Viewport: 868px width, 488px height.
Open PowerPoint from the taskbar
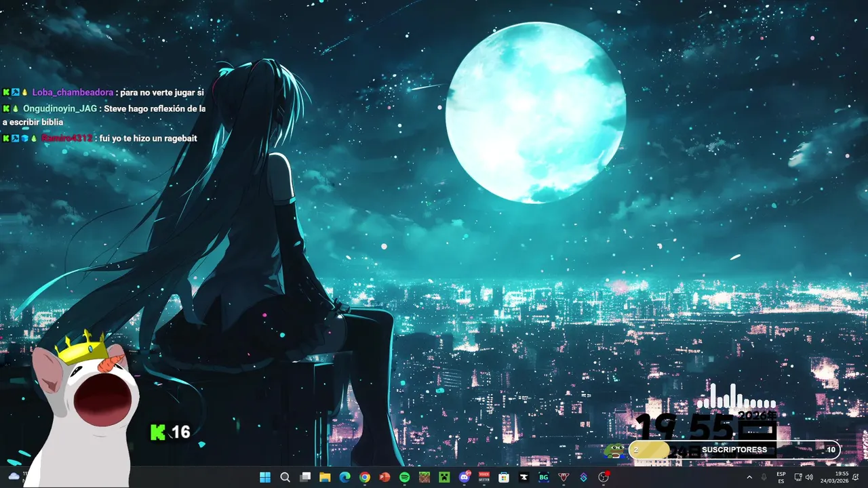pos(384,477)
